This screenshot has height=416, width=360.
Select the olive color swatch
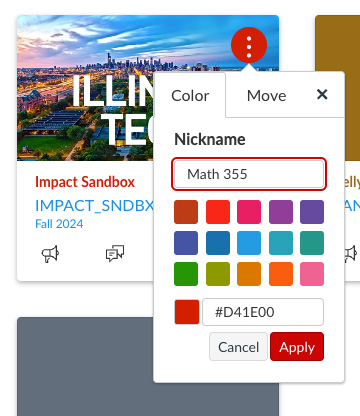[218, 274]
